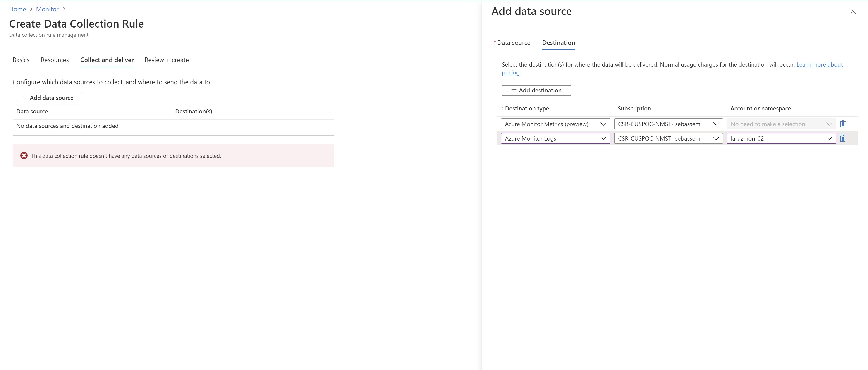
Task: Select the Collect and deliver tab
Action: click(107, 60)
